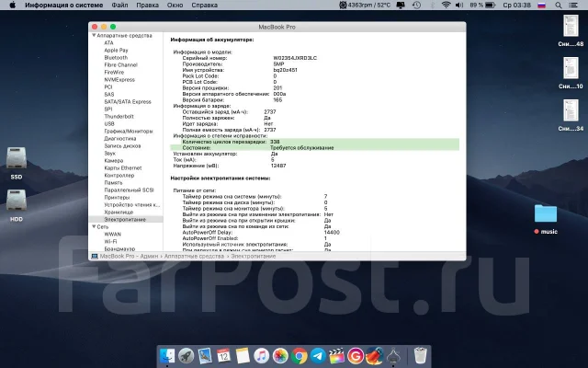Open Wi-Fi status menu
Screen dimensions: 588x368
(446, 5)
